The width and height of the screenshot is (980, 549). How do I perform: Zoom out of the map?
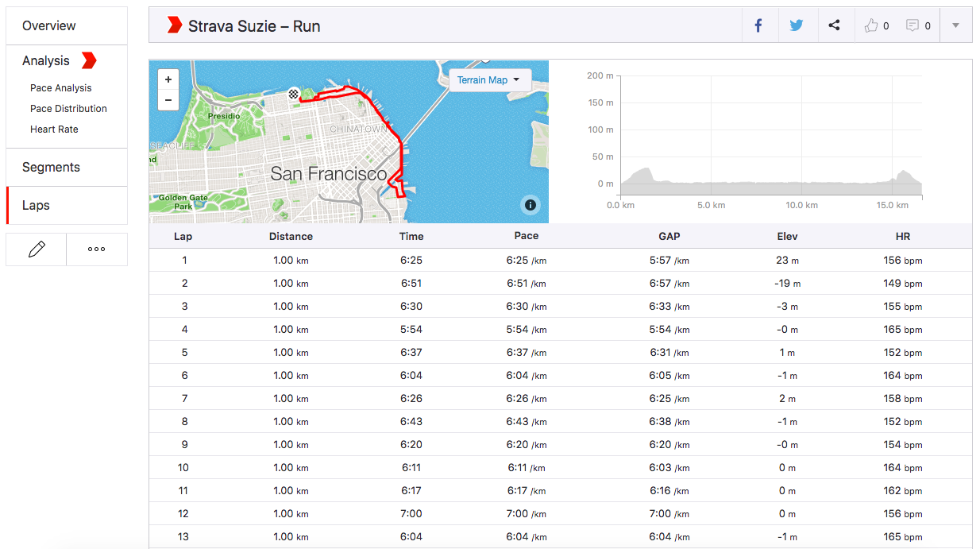coord(168,100)
